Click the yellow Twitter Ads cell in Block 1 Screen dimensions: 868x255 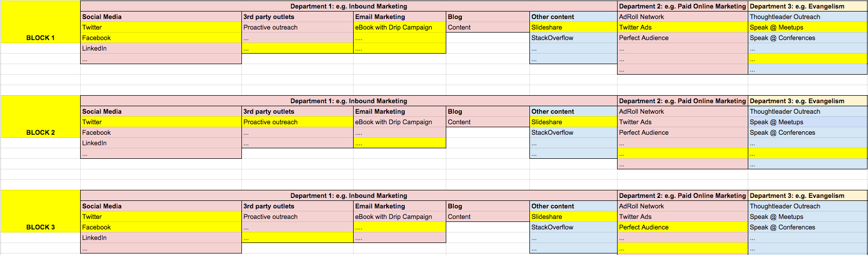(x=682, y=27)
